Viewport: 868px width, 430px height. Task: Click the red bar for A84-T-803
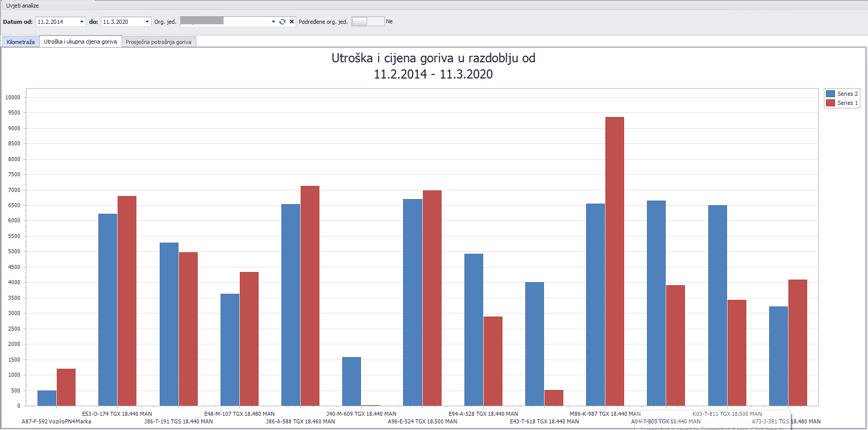point(675,345)
